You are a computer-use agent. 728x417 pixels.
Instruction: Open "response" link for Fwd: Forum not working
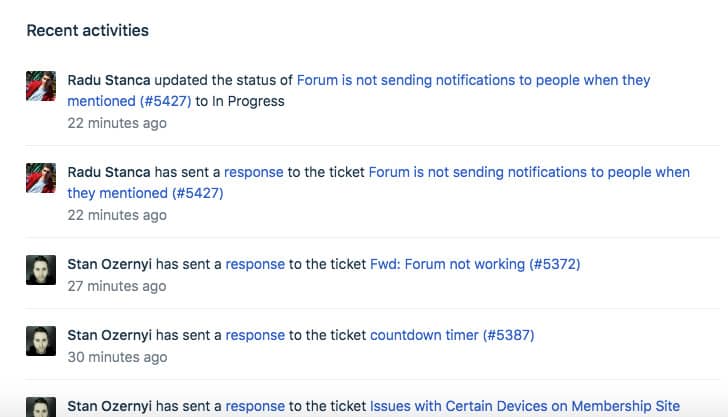[255, 264]
